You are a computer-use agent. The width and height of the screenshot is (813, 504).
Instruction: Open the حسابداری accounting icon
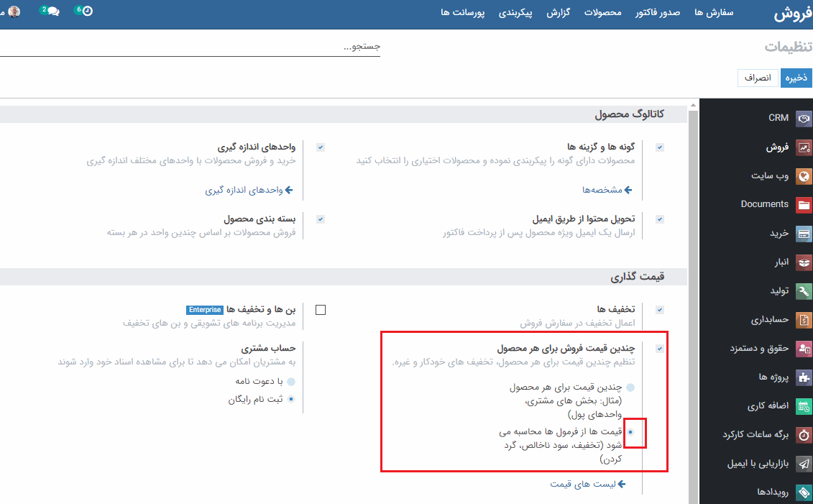(x=804, y=321)
